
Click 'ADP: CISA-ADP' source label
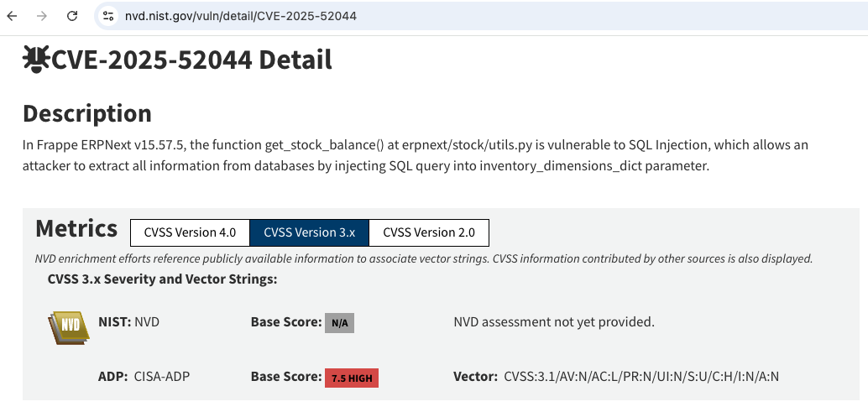144,377
